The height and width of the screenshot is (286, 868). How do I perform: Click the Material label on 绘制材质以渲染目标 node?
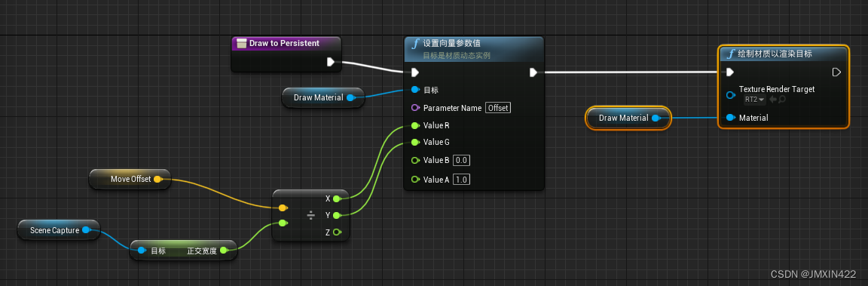point(753,118)
